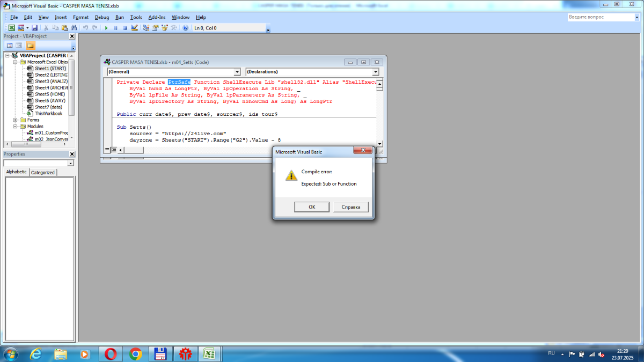
Task: Open the (Declarations) procedure dropdown
Action: point(375,72)
